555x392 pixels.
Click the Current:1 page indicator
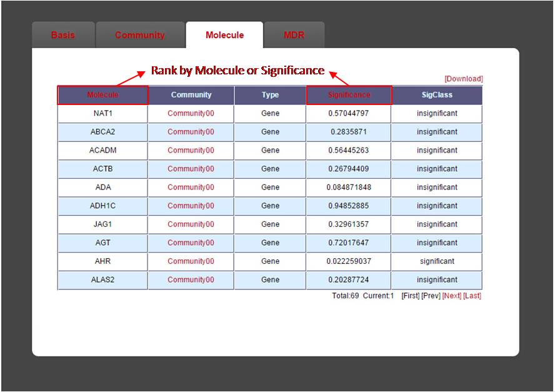point(378,296)
